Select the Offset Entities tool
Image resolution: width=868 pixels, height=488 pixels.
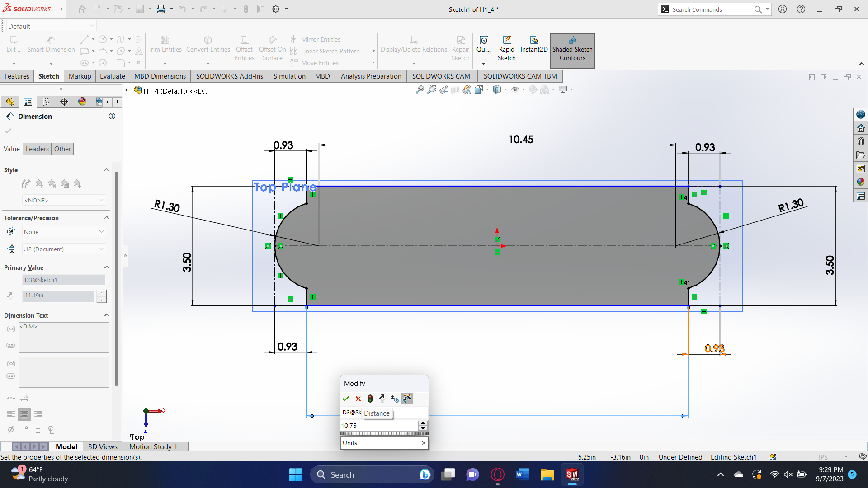click(245, 48)
